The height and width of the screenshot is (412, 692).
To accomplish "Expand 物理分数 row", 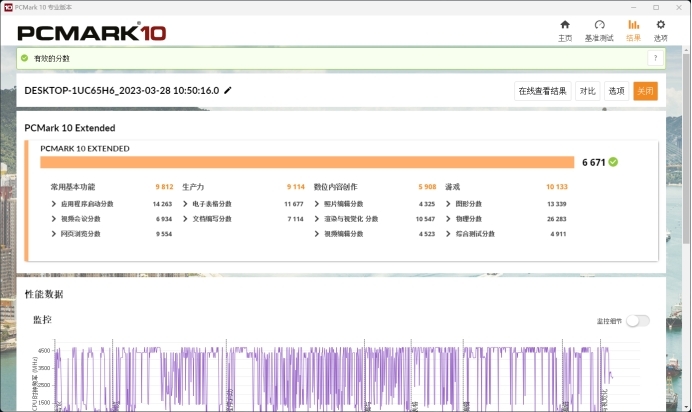I will [448, 219].
